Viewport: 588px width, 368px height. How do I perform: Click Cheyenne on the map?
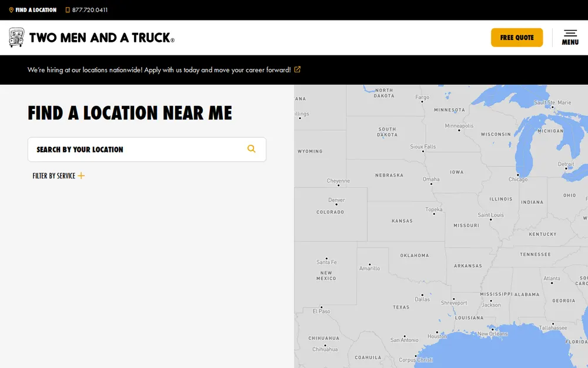tap(338, 181)
